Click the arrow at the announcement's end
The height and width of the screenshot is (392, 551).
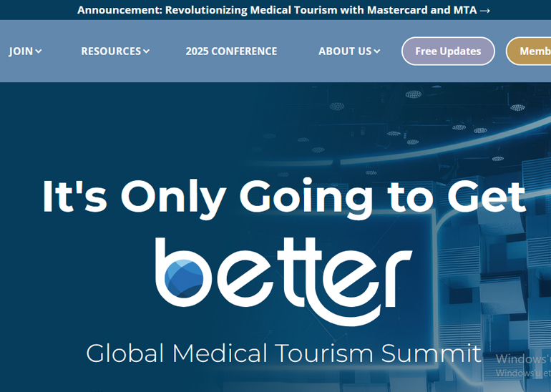[485, 11]
